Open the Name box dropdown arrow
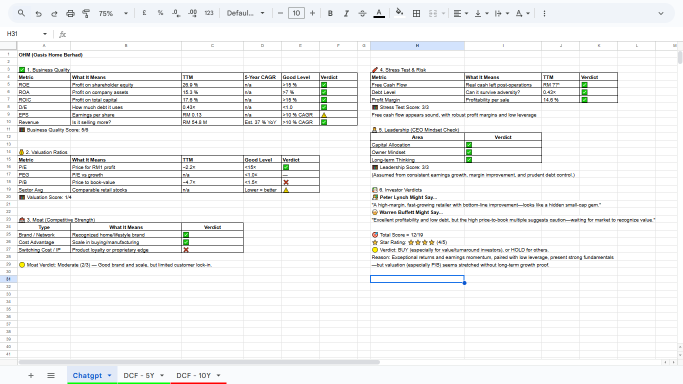The image size is (683, 384). pos(44,34)
